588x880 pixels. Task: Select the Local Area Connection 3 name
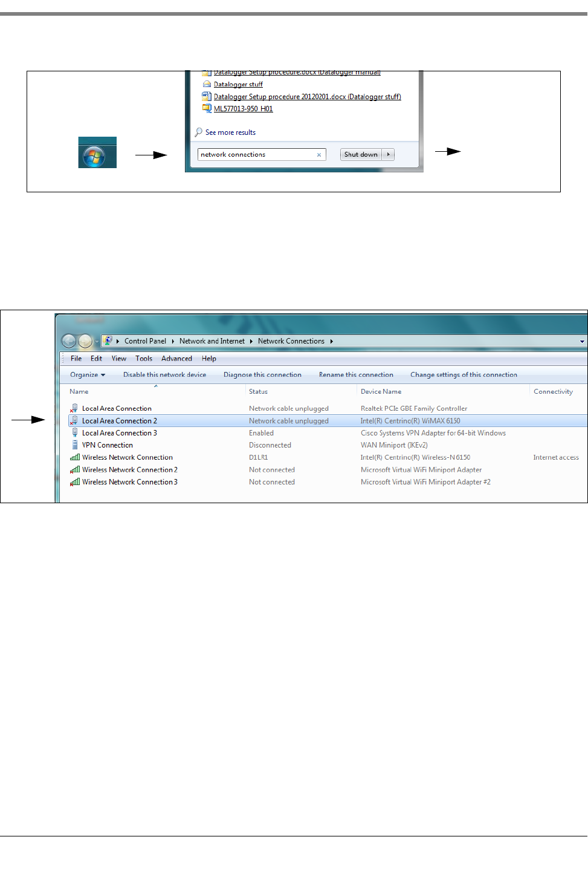tap(120, 433)
